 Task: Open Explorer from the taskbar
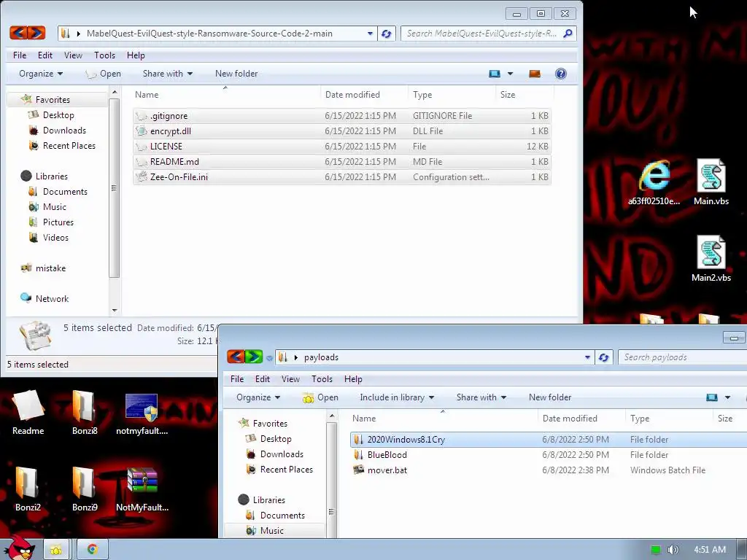[56, 550]
